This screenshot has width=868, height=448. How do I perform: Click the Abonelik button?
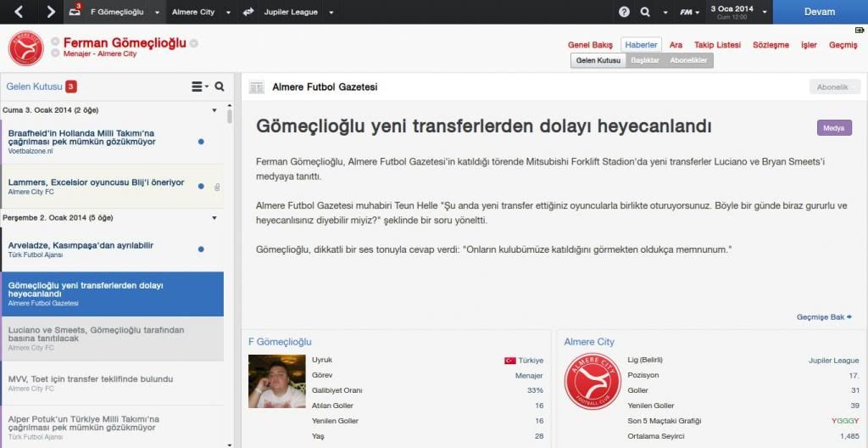835,87
